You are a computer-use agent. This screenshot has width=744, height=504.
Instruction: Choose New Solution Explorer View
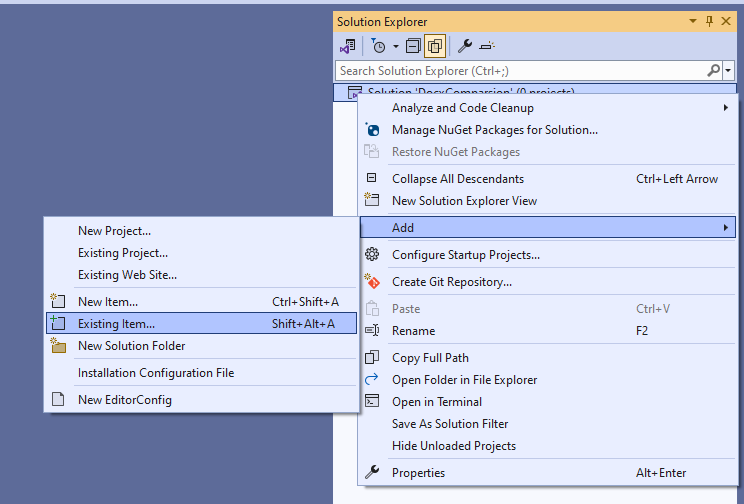pyautogui.click(x=548, y=201)
